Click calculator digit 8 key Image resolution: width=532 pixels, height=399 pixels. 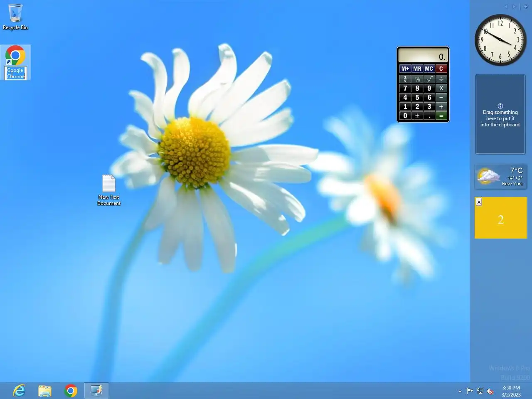click(417, 88)
